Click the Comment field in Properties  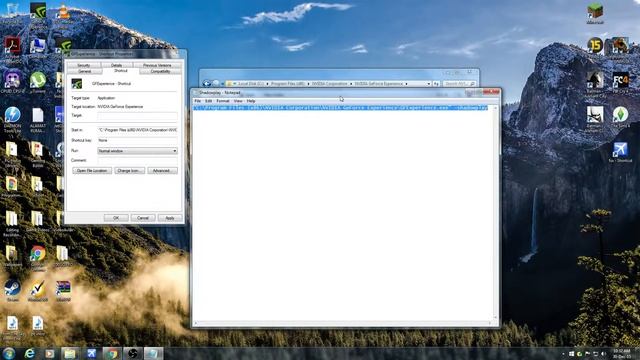pyautogui.click(x=137, y=161)
